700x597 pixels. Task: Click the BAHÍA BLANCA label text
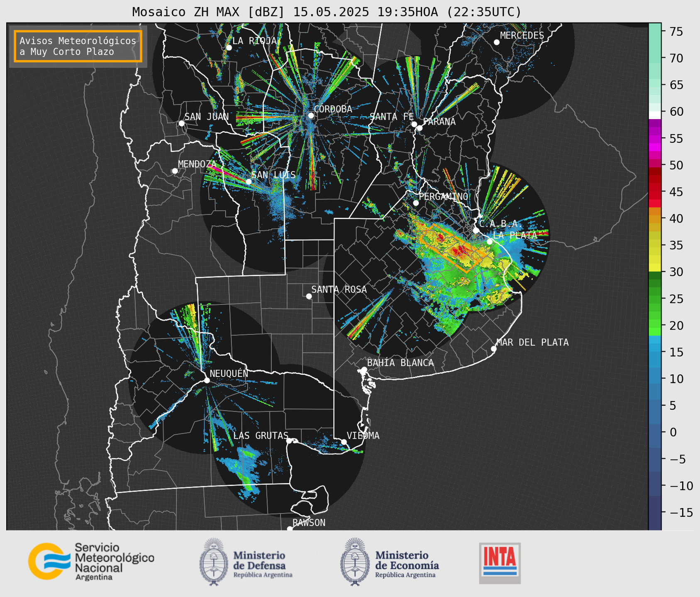[400, 363]
